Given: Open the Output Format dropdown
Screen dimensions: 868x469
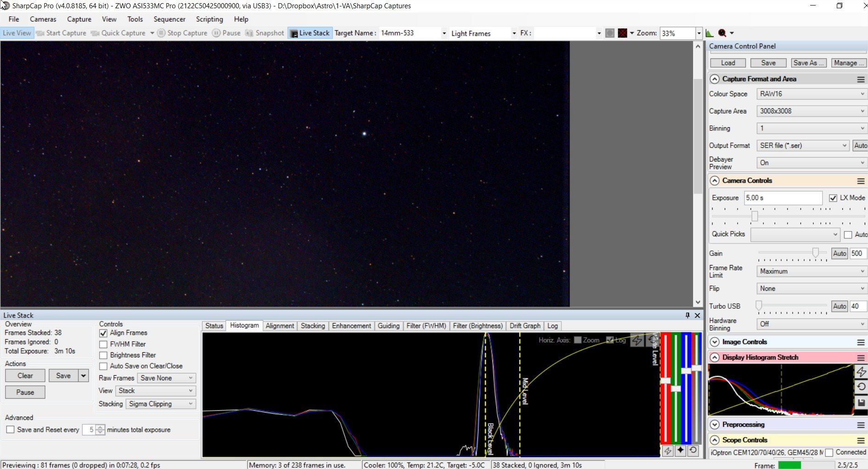Looking at the screenshot, I should [x=803, y=146].
